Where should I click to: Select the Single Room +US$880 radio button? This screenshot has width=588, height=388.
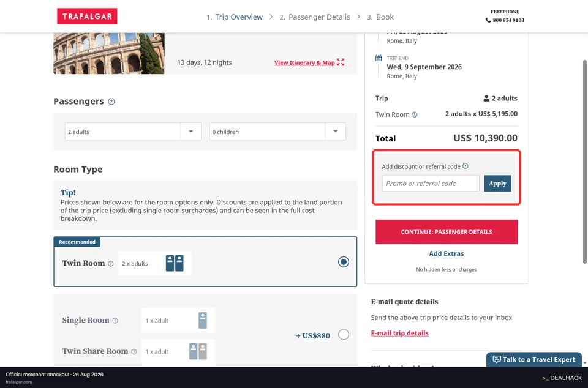344,334
